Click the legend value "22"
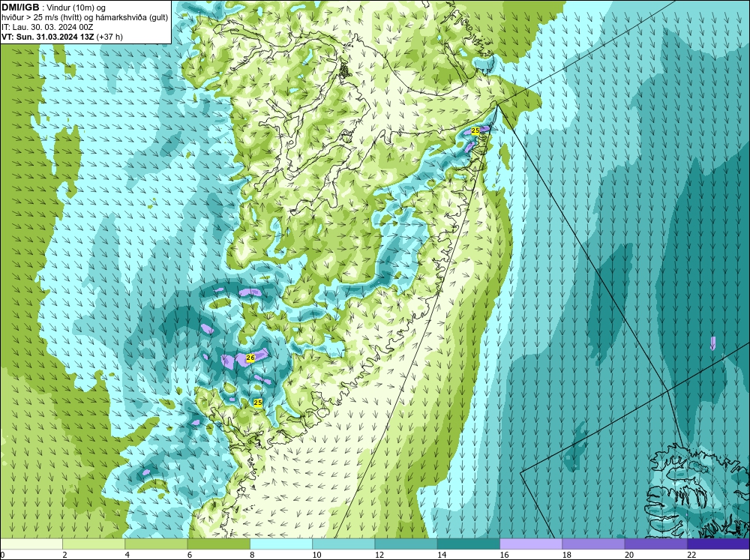Image resolution: width=750 pixels, height=560 pixels. (691, 555)
